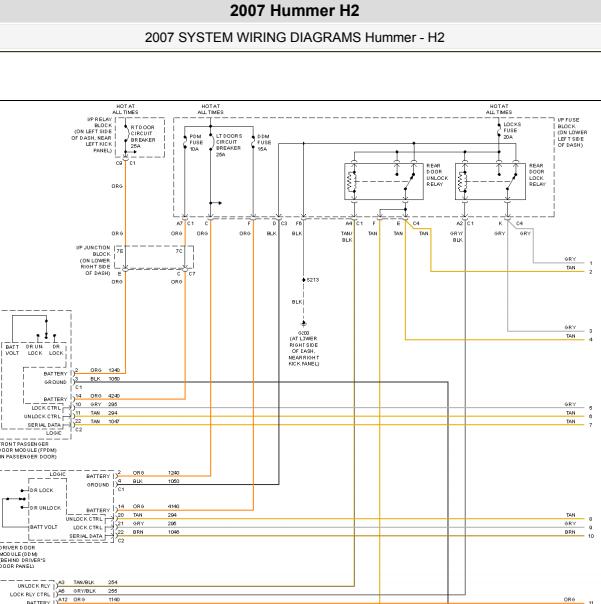Click circuit number 1047 on the TAN wire
Image resolution: width=601 pixels, height=604 pixels.
[x=114, y=421]
